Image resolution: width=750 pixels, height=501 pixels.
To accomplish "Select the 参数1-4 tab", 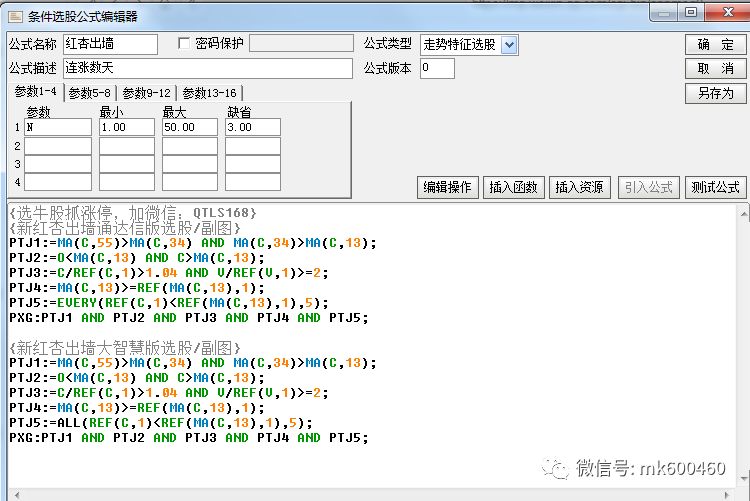I will click(35, 93).
